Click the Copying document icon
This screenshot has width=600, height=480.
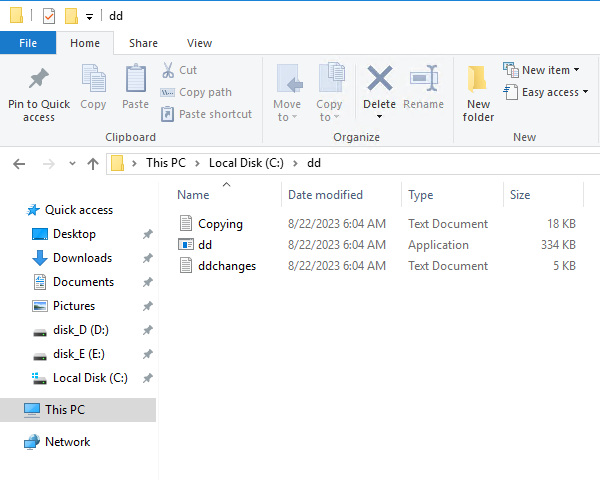pyautogui.click(x=186, y=224)
